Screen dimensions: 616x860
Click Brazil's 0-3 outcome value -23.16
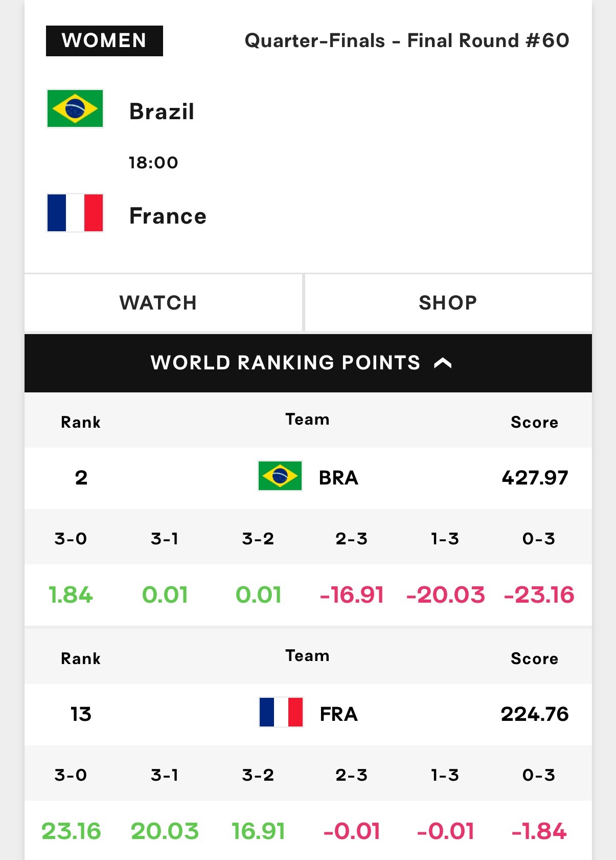pos(539,594)
